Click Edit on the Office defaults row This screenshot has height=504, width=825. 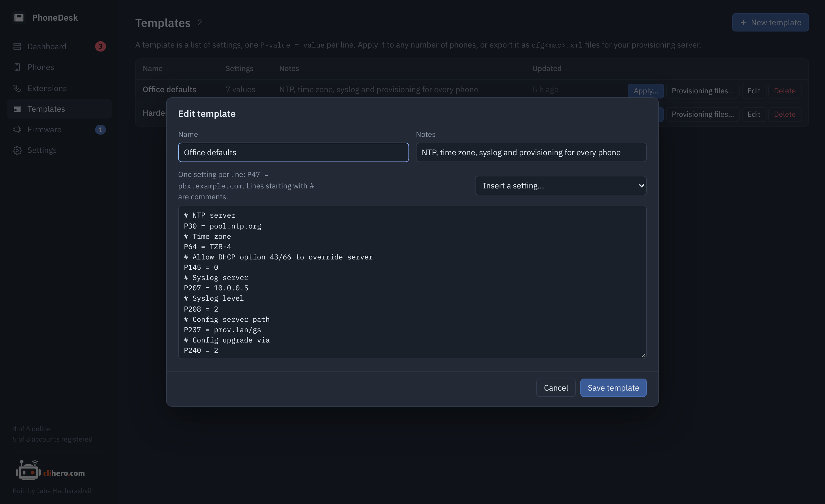(x=754, y=91)
